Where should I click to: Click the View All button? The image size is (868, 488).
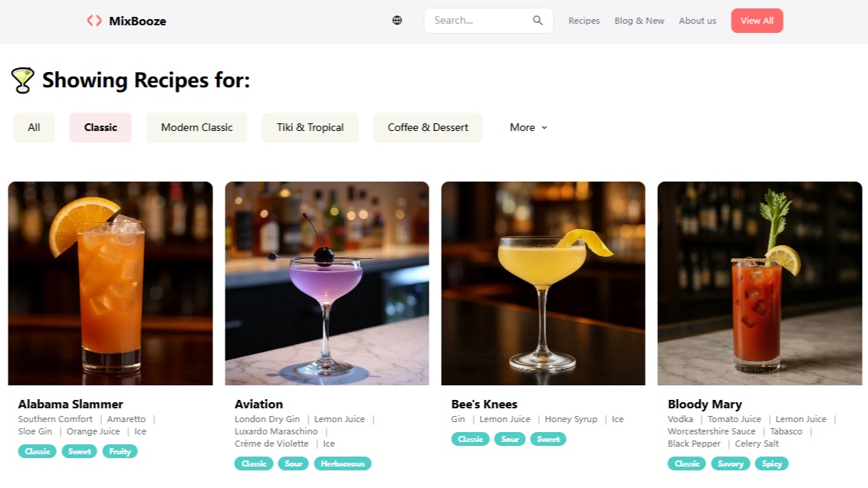point(757,21)
